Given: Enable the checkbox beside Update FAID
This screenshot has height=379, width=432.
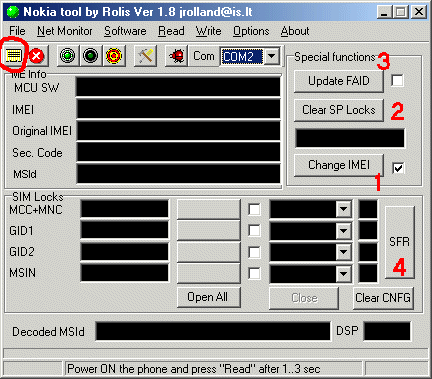Looking at the screenshot, I should 397,81.
